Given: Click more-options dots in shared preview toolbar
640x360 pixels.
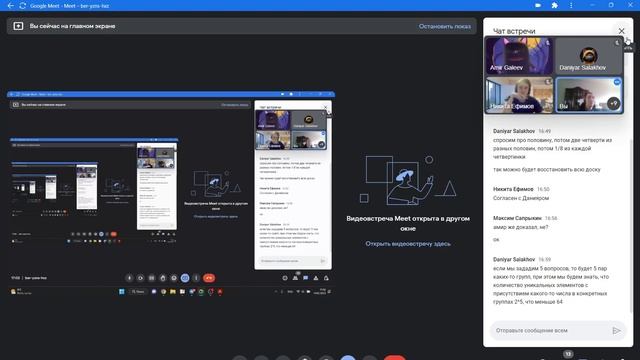Looking at the screenshot, I should (x=196, y=278).
